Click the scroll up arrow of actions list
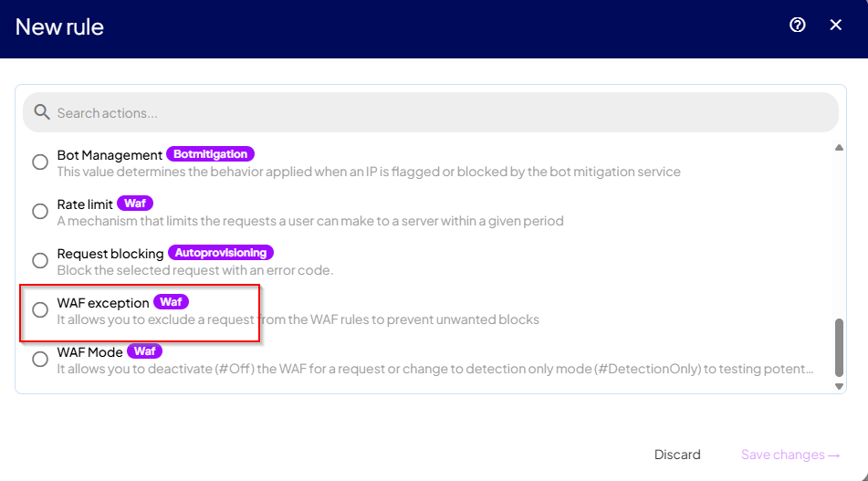This screenshot has height=481, width=868. [839, 147]
